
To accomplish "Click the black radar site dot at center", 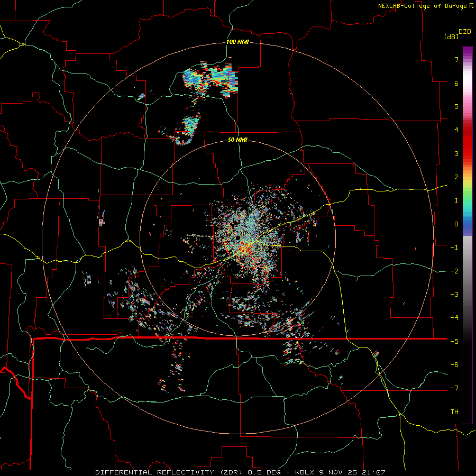I will click(237, 238).
